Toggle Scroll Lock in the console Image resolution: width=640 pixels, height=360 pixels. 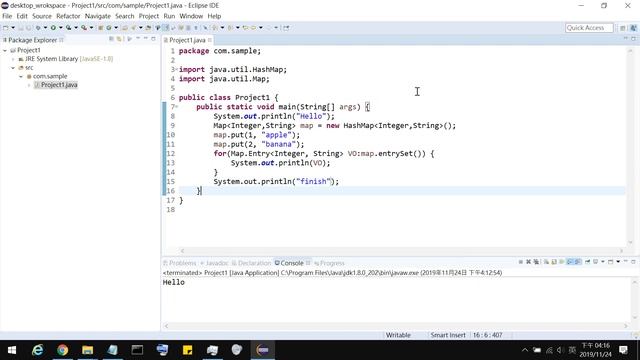click(x=554, y=262)
